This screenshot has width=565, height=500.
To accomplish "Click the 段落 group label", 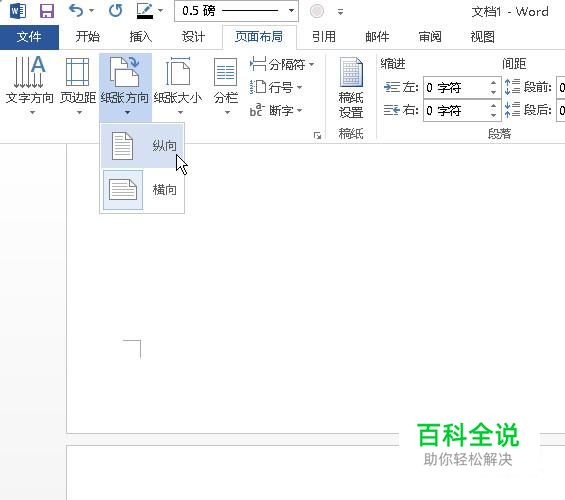I will coord(499,134).
